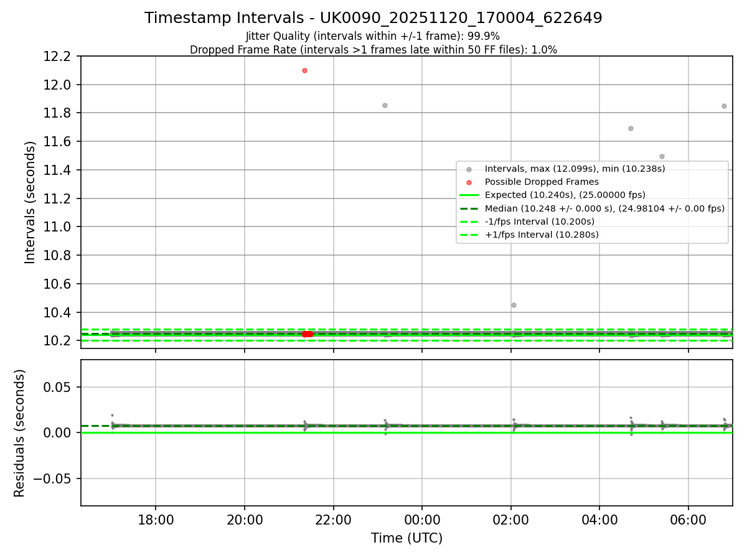Click the 00:00 tick label on the time axis
This screenshot has width=747, height=560.
[422, 520]
